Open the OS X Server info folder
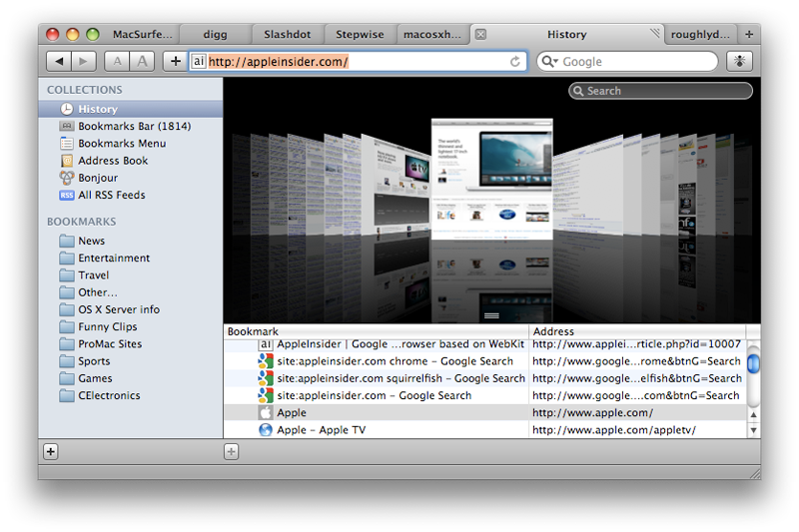Viewport: 799px width, 532px height. click(131, 309)
